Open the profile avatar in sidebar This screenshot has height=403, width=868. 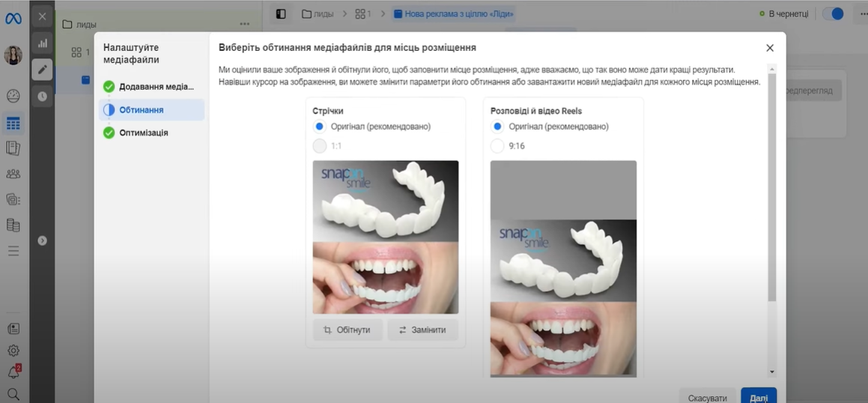tap(13, 55)
